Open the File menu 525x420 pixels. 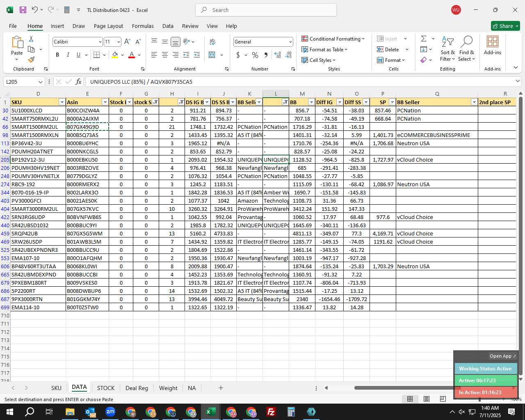[13, 26]
